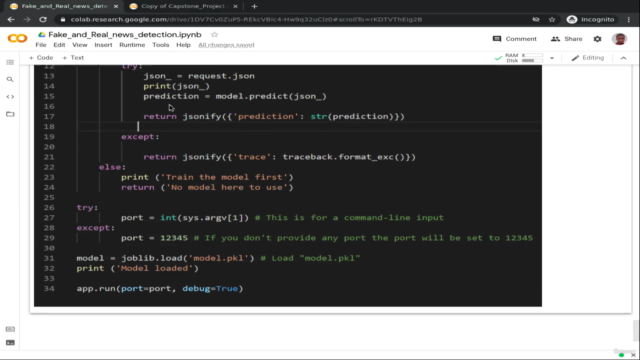Click the Colab logo
The height and width of the screenshot is (360, 640).
tap(17, 38)
